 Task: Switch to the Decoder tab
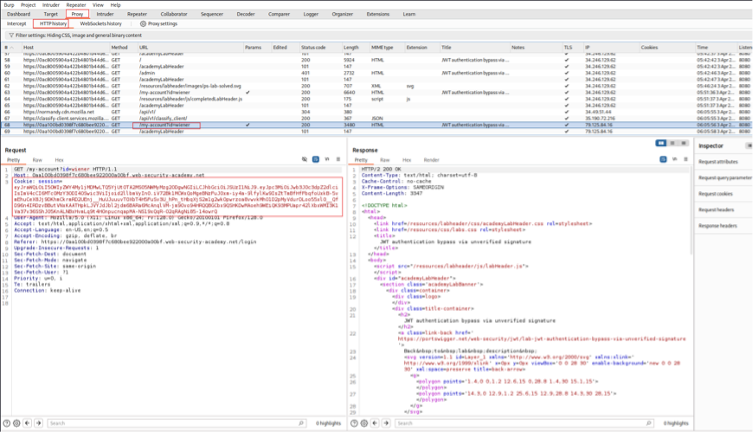246,14
